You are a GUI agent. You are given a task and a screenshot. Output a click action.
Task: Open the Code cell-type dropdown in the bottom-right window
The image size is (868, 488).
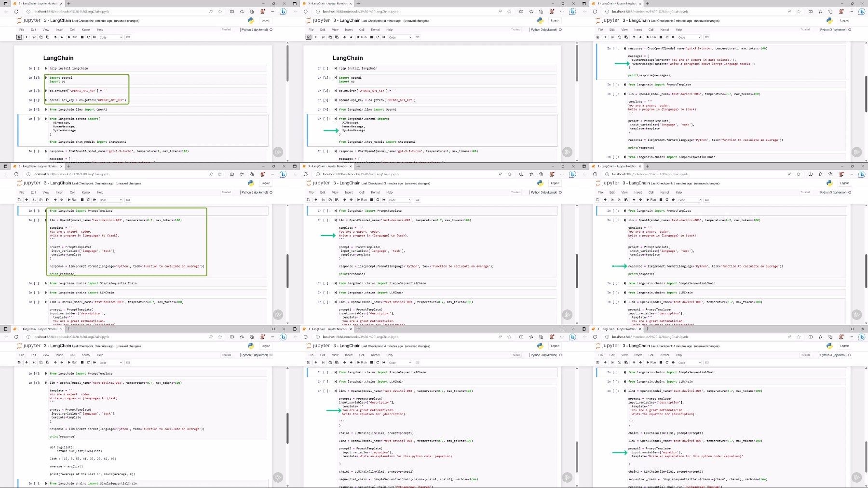pos(690,363)
